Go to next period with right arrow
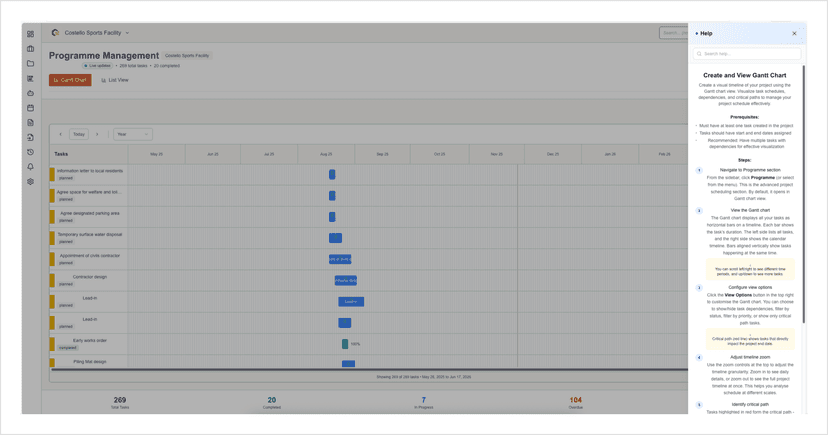This screenshot has width=828, height=435. (97, 134)
